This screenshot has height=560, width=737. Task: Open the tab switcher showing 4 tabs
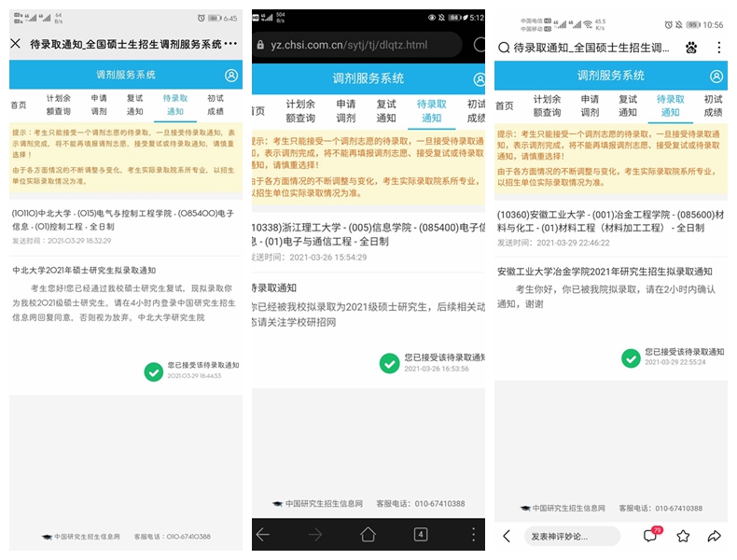[x=421, y=535]
